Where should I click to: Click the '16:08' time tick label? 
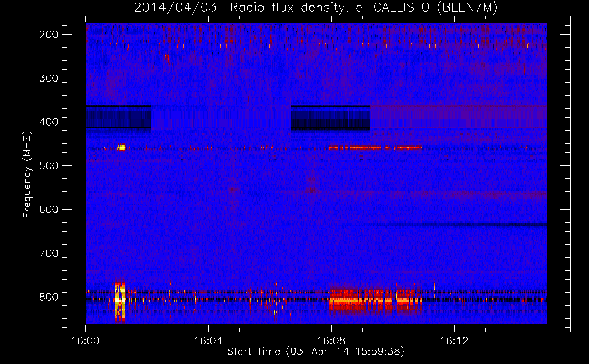331,341
